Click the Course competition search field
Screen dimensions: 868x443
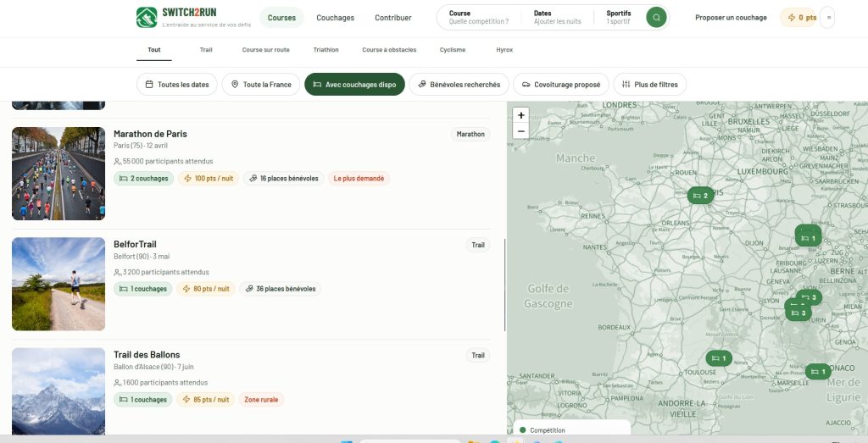tap(479, 17)
